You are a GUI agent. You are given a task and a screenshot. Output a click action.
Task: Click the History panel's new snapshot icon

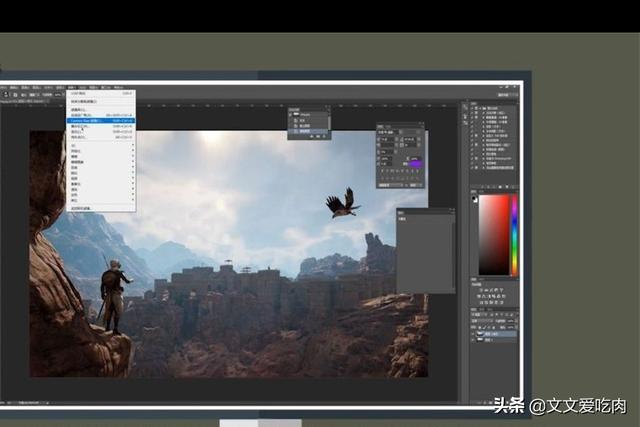click(318, 137)
